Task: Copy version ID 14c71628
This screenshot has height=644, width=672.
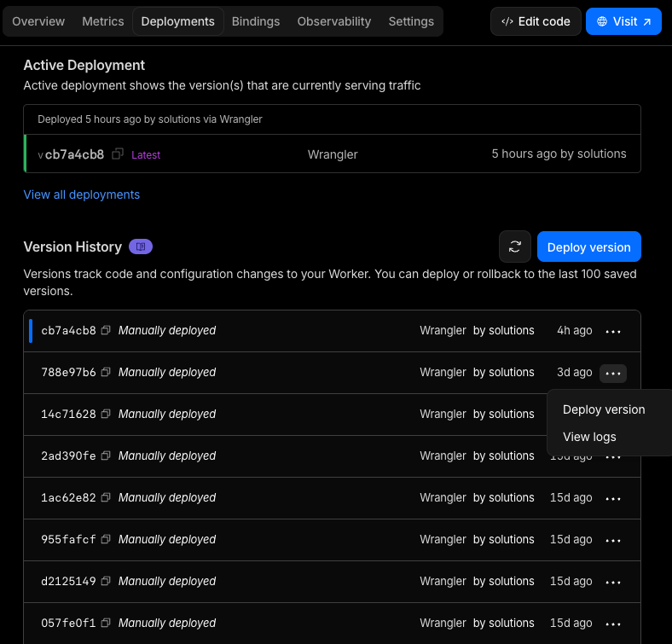Action: click(x=106, y=414)
